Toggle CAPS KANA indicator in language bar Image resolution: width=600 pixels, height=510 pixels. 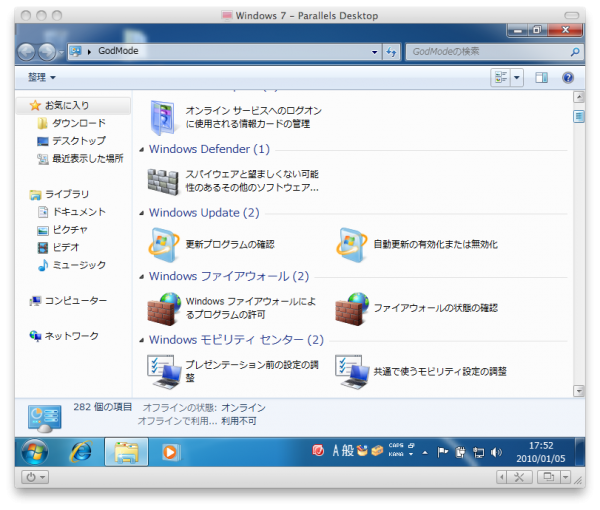tap(396, 450)
